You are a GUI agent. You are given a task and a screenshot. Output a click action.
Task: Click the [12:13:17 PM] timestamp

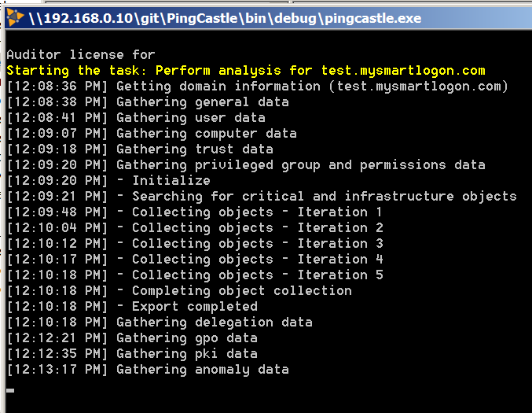(x=57, y=369)
